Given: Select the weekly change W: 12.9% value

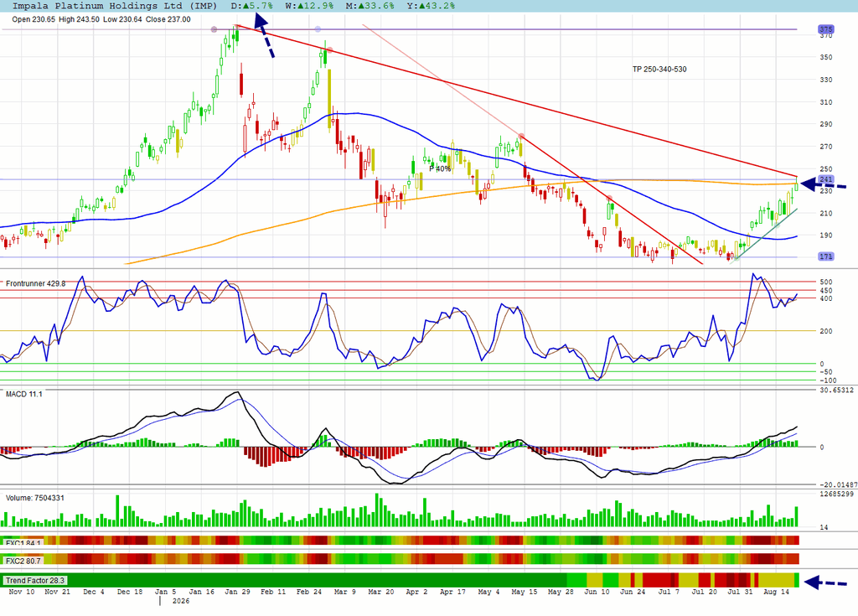Looking at the screenshot, I should pyautogui.click(x=309, y=6).
